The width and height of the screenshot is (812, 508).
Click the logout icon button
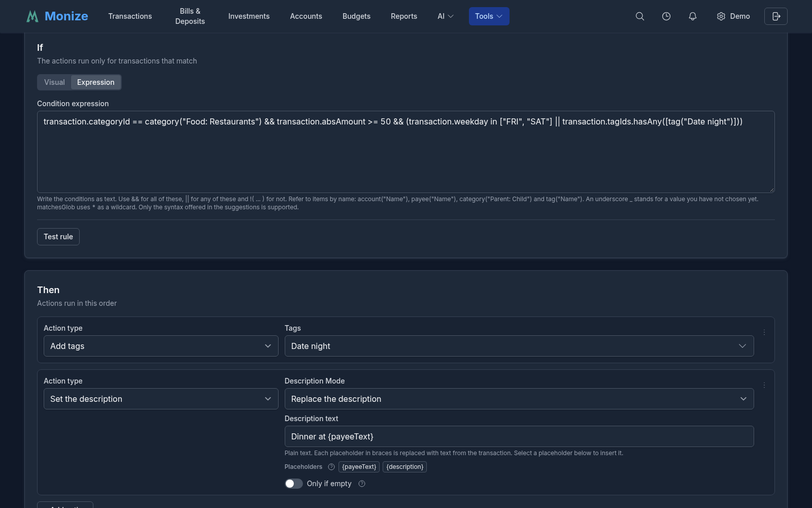[x=776, y=16]
